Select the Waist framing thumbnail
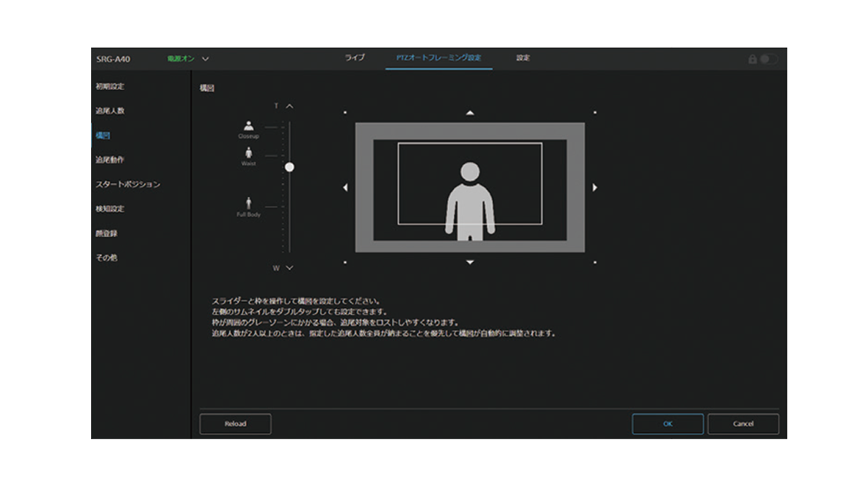 pos(248,154)
